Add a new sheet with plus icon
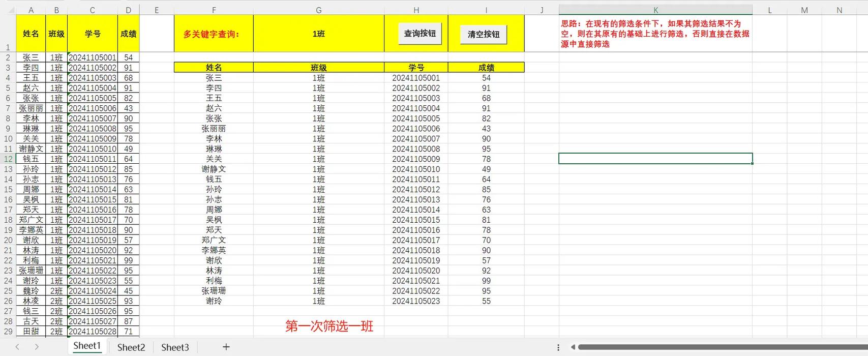Viewport: 868px width, 356px height. 226,347
